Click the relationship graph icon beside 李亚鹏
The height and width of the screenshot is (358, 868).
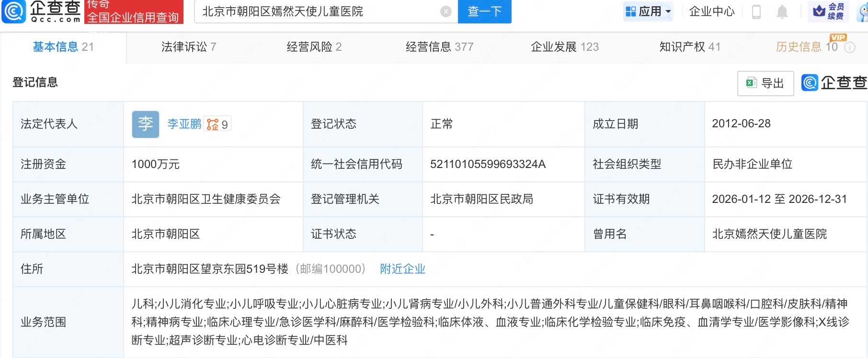click(x=212, y=124)
